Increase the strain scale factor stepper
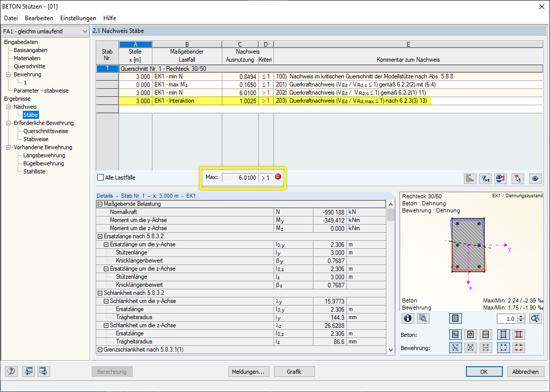Screen dimensions: 550x392 (522, 316)
